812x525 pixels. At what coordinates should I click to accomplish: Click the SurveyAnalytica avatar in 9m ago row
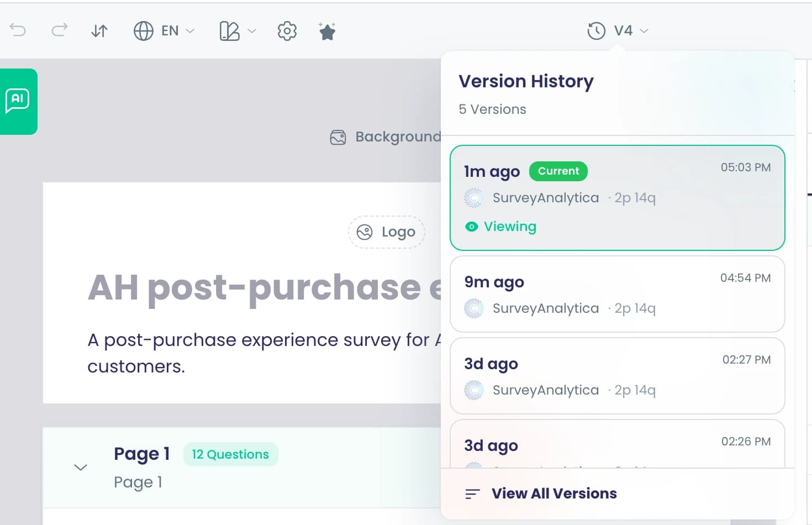[474, 308]
